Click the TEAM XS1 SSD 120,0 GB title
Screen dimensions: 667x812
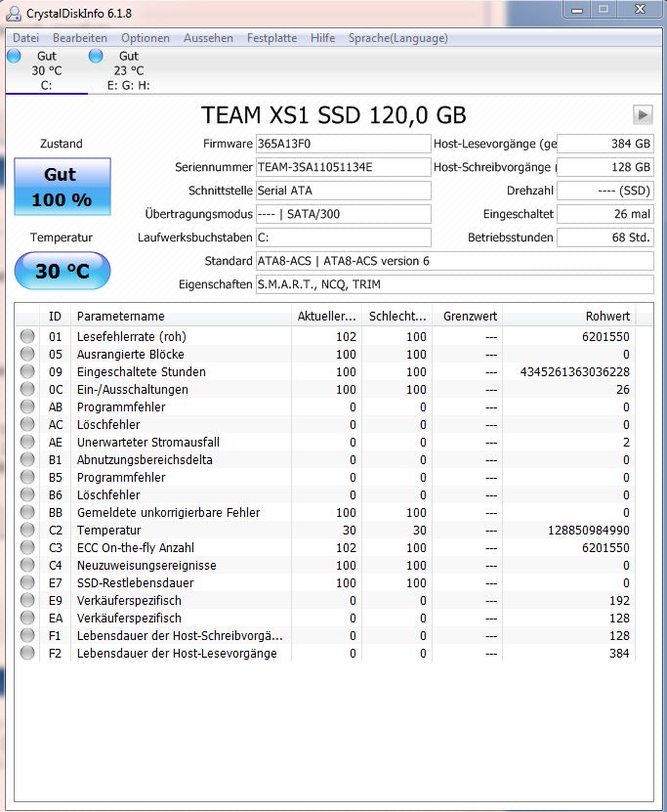(x=334, y=115)
